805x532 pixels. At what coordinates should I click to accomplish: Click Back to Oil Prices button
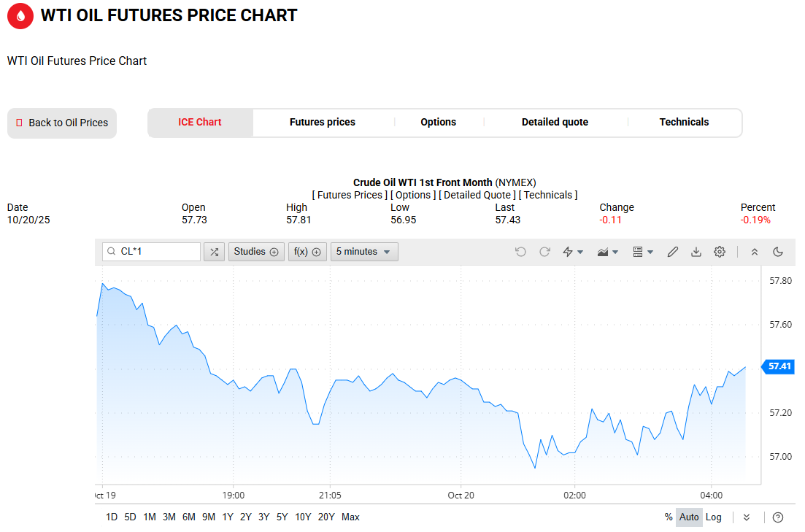pos(62,123)
